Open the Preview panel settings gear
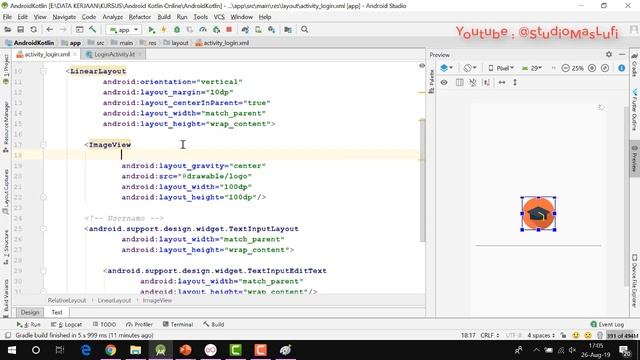The image size is (640, 360). 609,54
